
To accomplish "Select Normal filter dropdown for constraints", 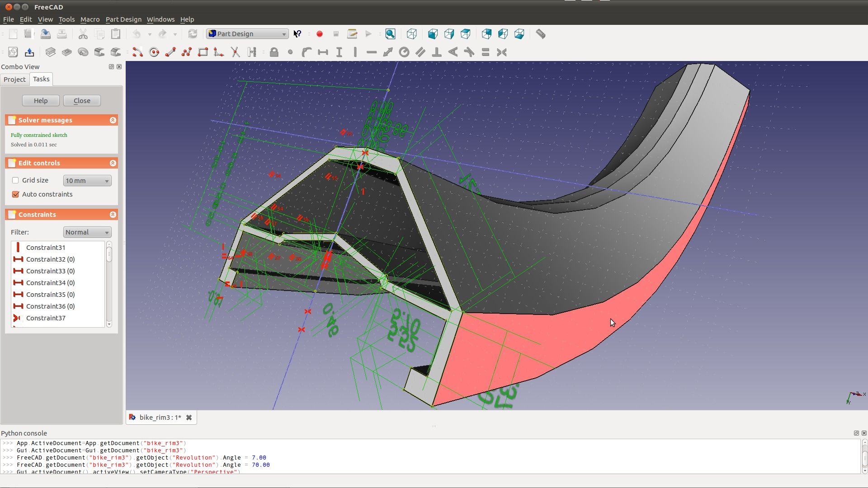I will pyautogui.click(x=86, y=232).
